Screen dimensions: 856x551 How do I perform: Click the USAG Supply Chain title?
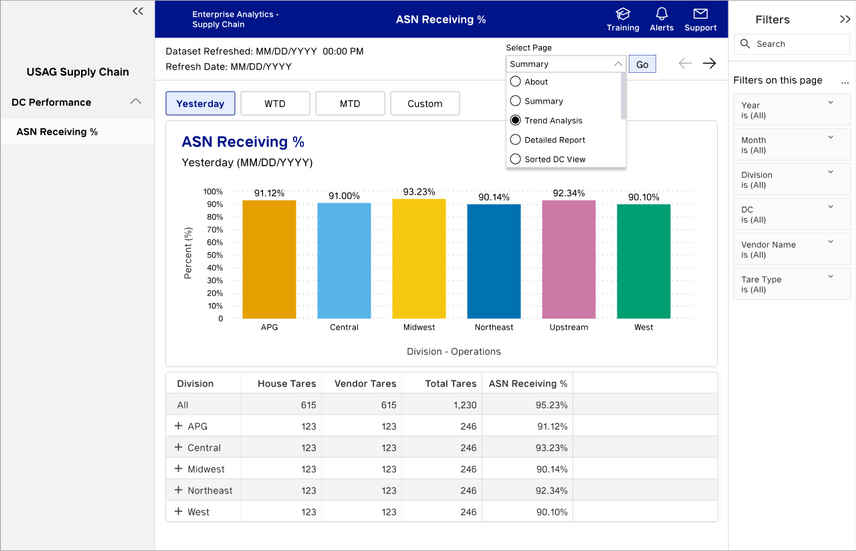coord(78,72)
